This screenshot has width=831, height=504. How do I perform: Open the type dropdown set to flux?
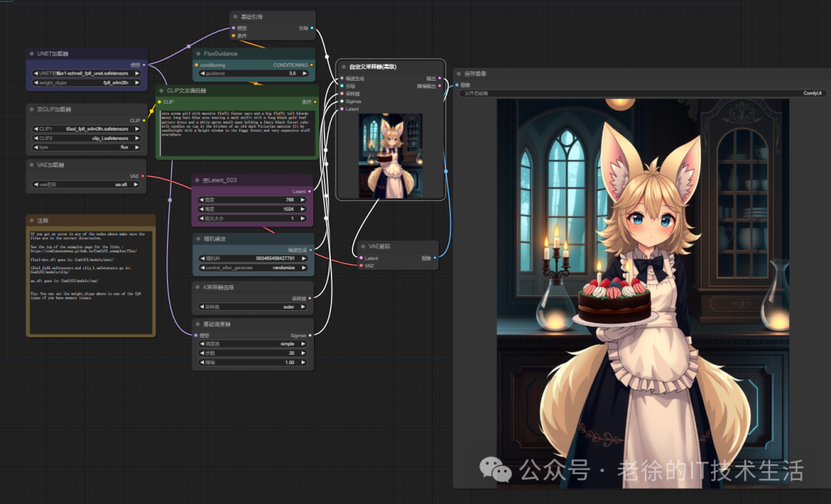[86, 147]
